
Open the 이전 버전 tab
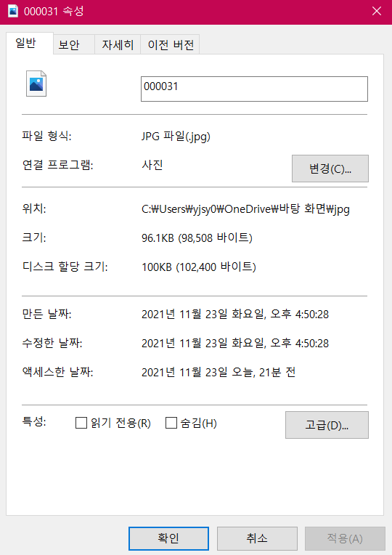point(170,44)
